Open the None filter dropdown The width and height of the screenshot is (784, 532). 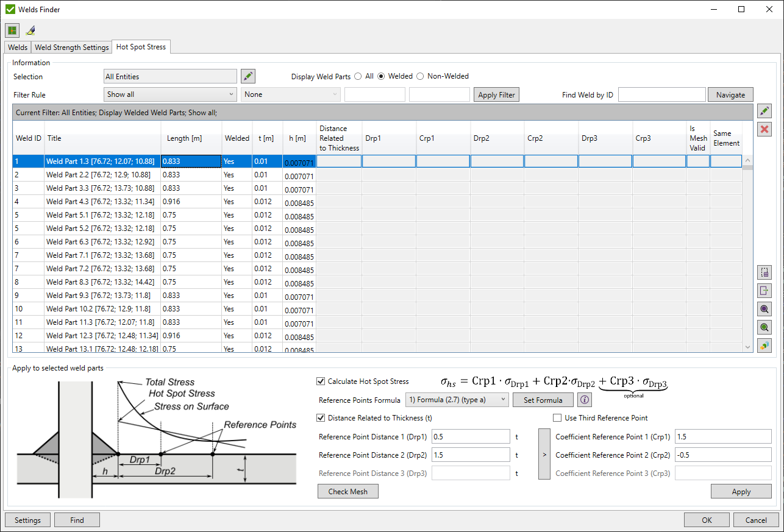coord(290,94)
